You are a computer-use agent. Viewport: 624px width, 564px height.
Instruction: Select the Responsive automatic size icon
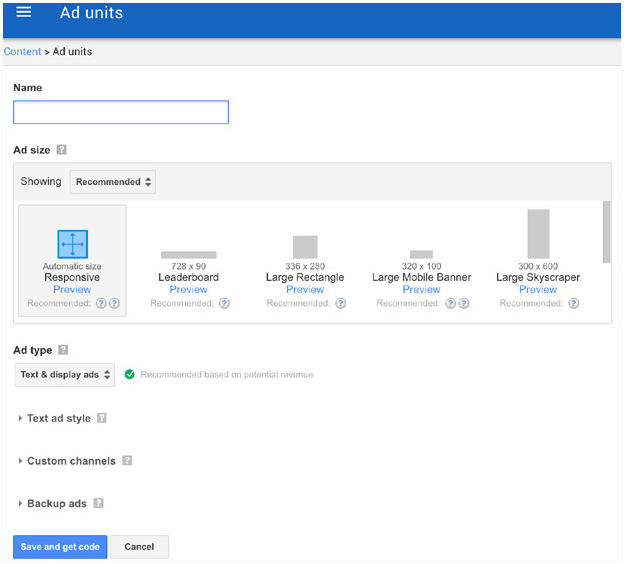coord(72,244)
